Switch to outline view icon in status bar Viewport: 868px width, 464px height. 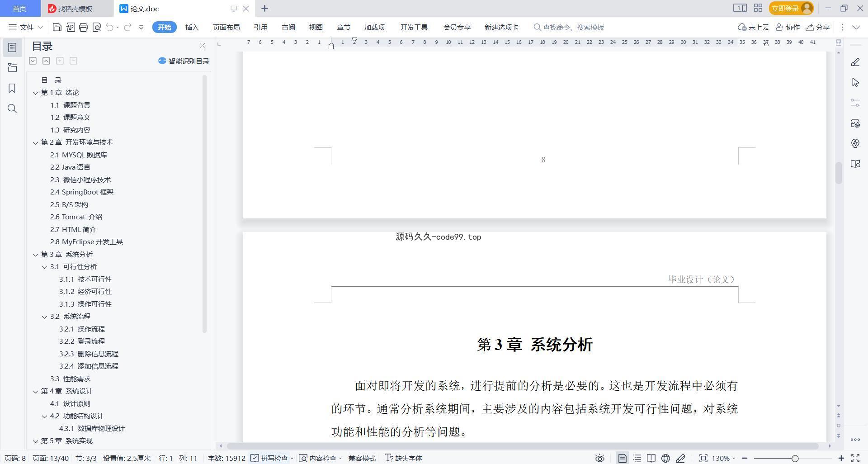tap(637, 458)
